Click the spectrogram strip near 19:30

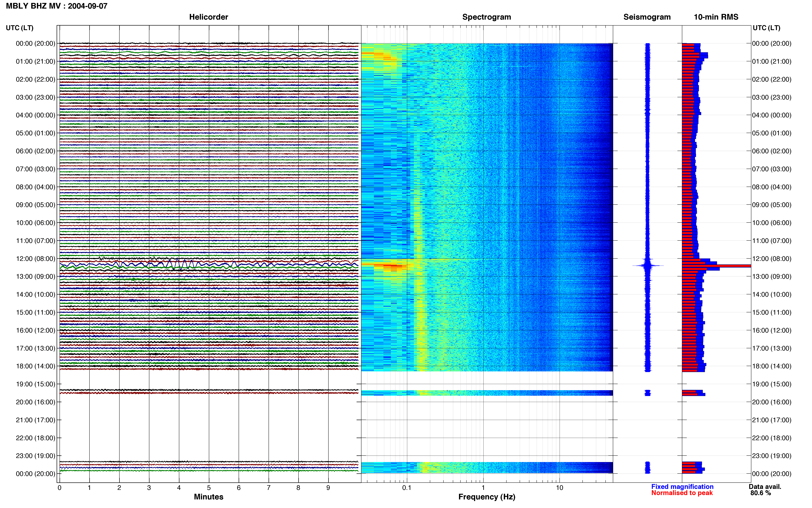[x=487, y=393]
